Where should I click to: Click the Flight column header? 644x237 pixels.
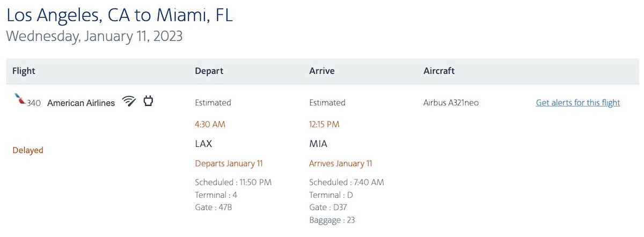(x=24, y=71)
